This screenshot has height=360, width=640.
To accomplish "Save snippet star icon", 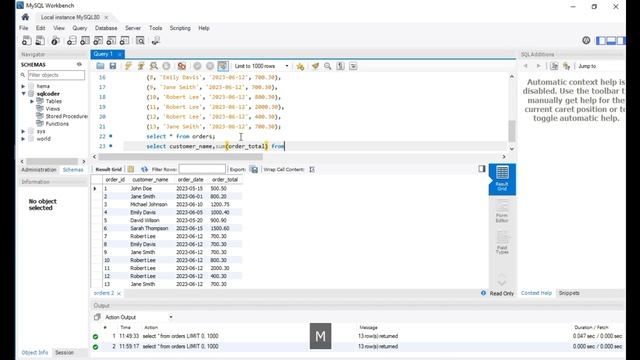I will click(x=300, y=66).
